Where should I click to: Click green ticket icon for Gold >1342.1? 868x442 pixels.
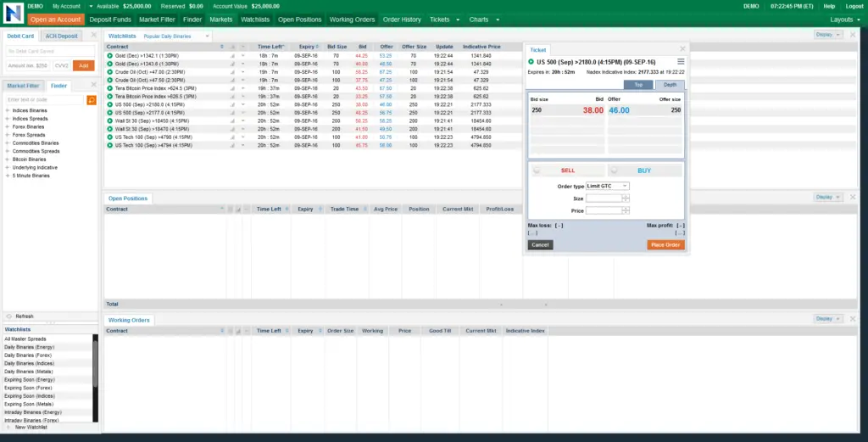click(x=109, y=55)
